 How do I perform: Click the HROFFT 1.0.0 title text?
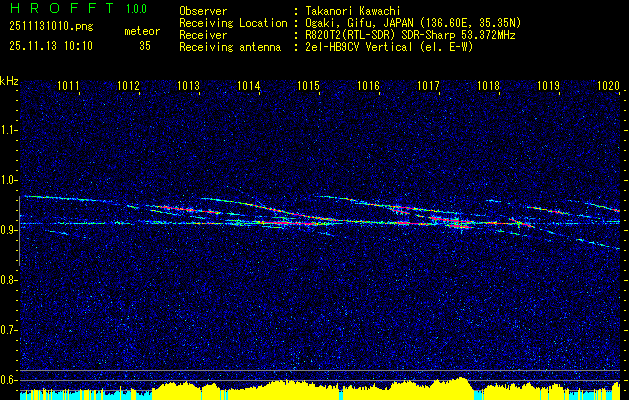pyautogui.click(x=78, y=8)
